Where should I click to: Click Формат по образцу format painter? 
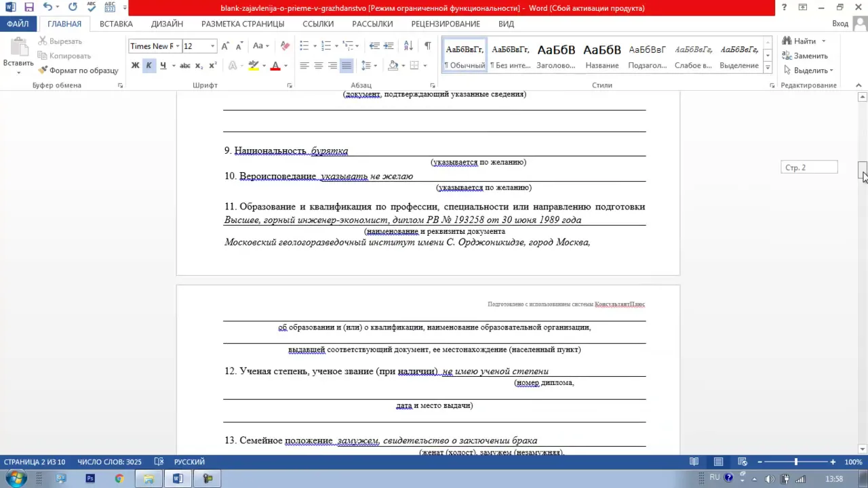(78, 70)
